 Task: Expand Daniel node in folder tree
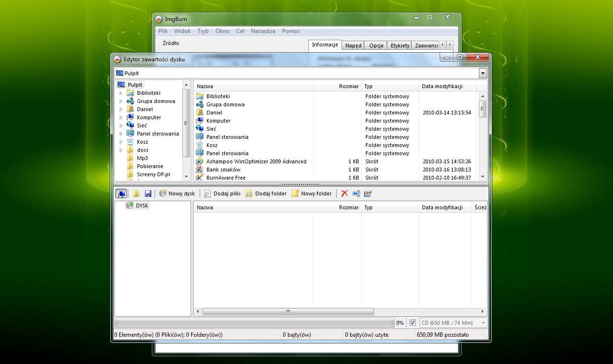click(121, 109)
